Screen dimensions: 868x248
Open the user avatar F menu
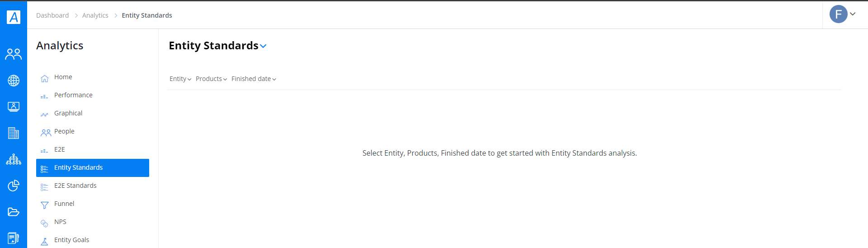[842, 14]
